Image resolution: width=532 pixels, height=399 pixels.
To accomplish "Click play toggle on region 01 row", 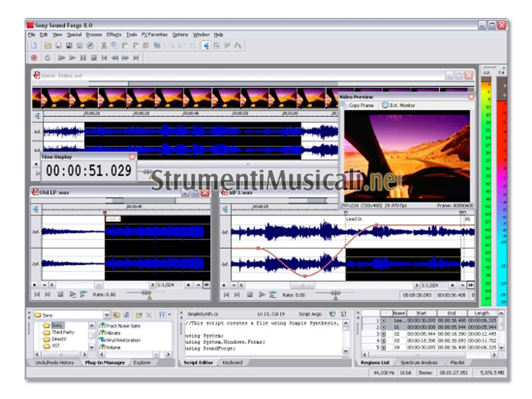I will tap(383, 327).
